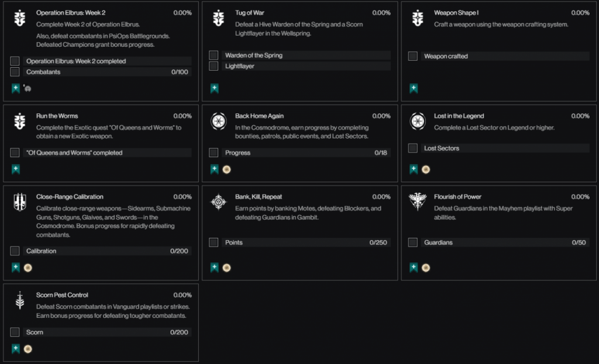Select the Close-Range Calibration weapons icon
599x364 pixels.
coord(19,203)
